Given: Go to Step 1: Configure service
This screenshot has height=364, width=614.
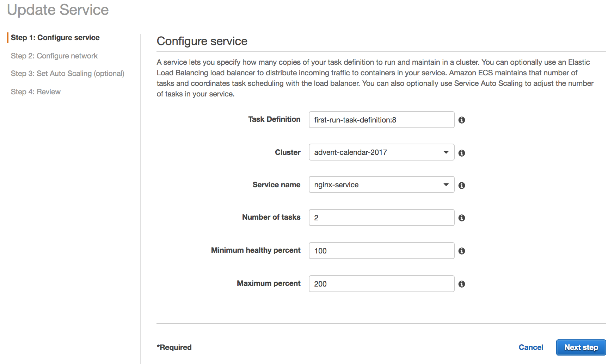Looking at the screenshot, I should [55, 38].
